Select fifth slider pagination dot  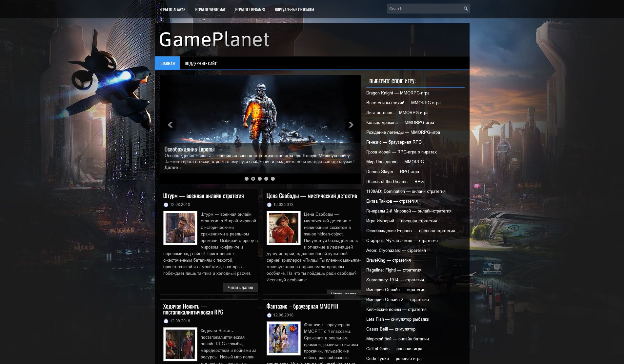click(x=273, y=179)
